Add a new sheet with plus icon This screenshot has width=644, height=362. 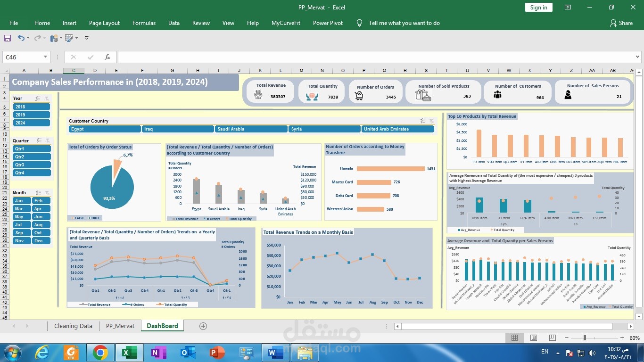203,326
